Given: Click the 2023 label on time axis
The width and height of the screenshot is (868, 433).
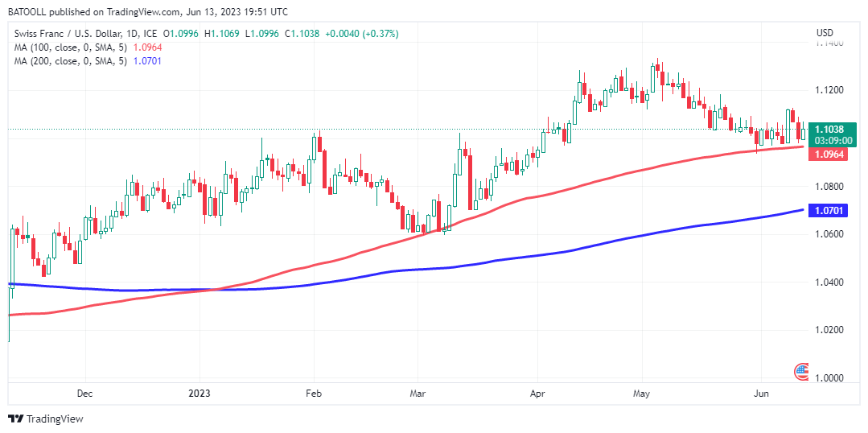Looking at the screenshot, I should pyautogui.click(x=199, y=394).
